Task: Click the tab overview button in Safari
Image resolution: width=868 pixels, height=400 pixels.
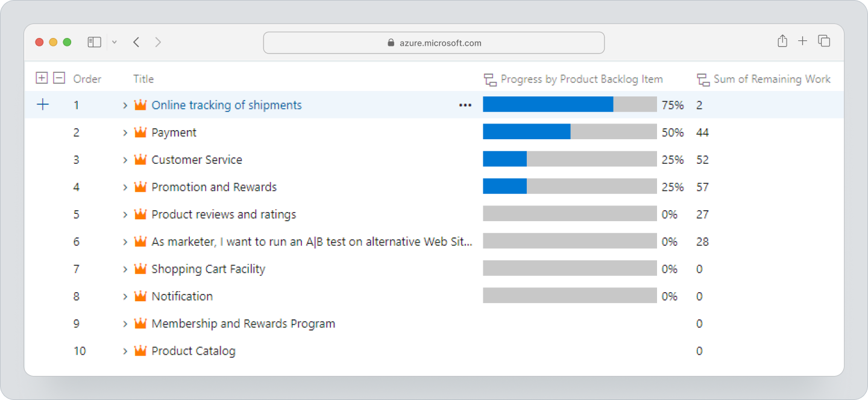Action: [x=823, y=41]
